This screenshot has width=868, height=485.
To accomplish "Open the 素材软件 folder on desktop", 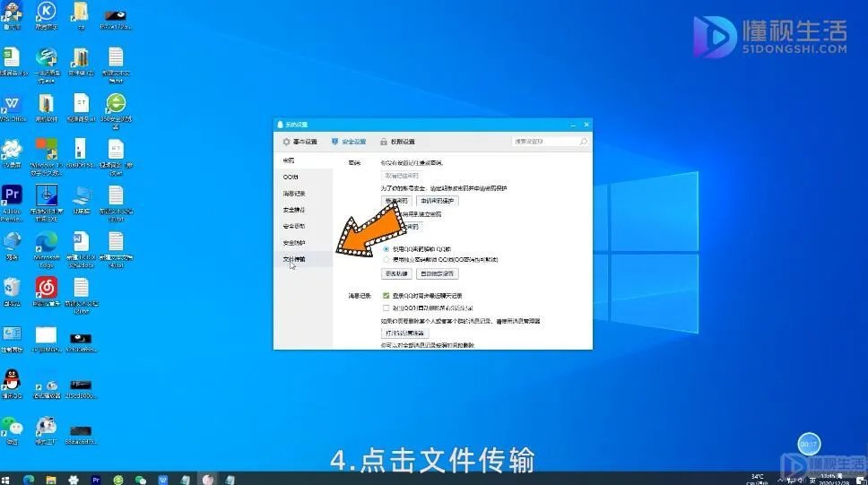I will pos(47,108).
